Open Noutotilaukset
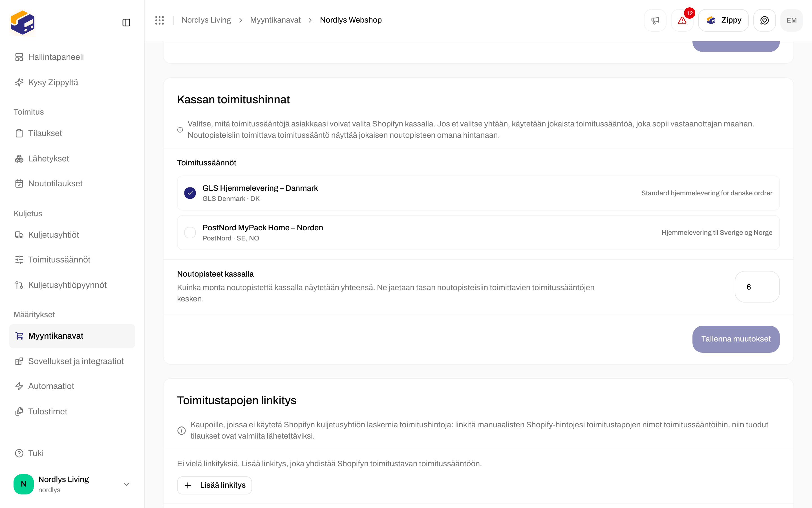 click(72, 183)
